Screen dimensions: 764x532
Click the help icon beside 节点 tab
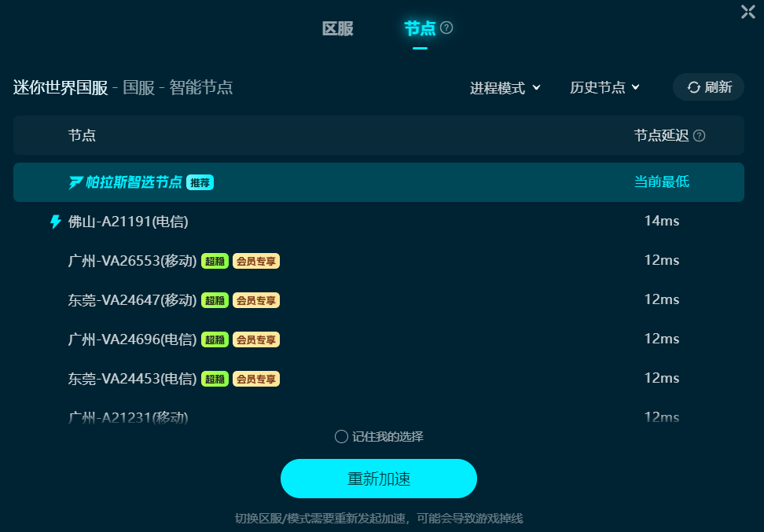[446, 28]
